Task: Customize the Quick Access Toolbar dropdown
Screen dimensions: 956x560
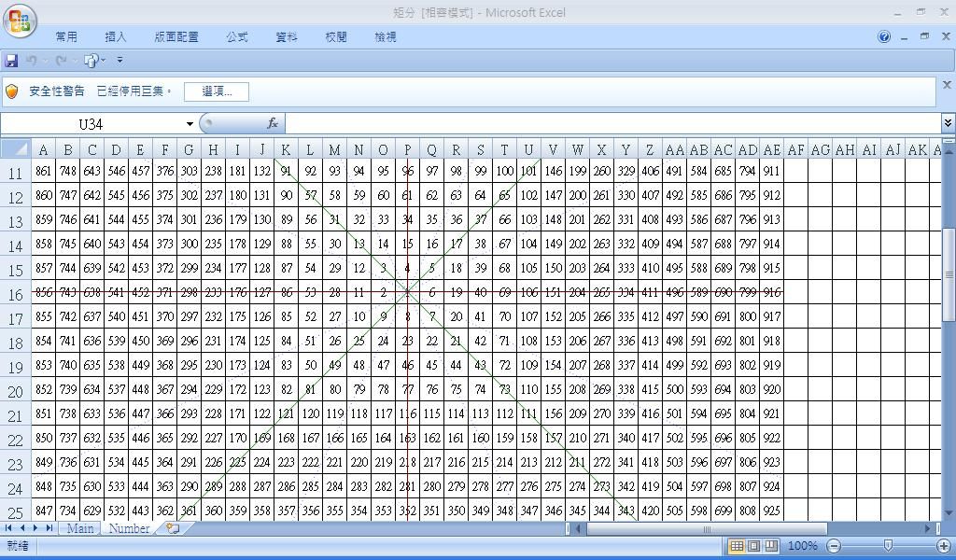Action: pyautogui.click(x=119, y=61)
